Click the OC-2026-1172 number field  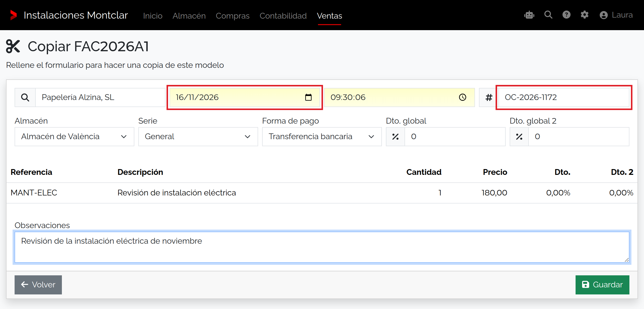click(x=564, y=97)
